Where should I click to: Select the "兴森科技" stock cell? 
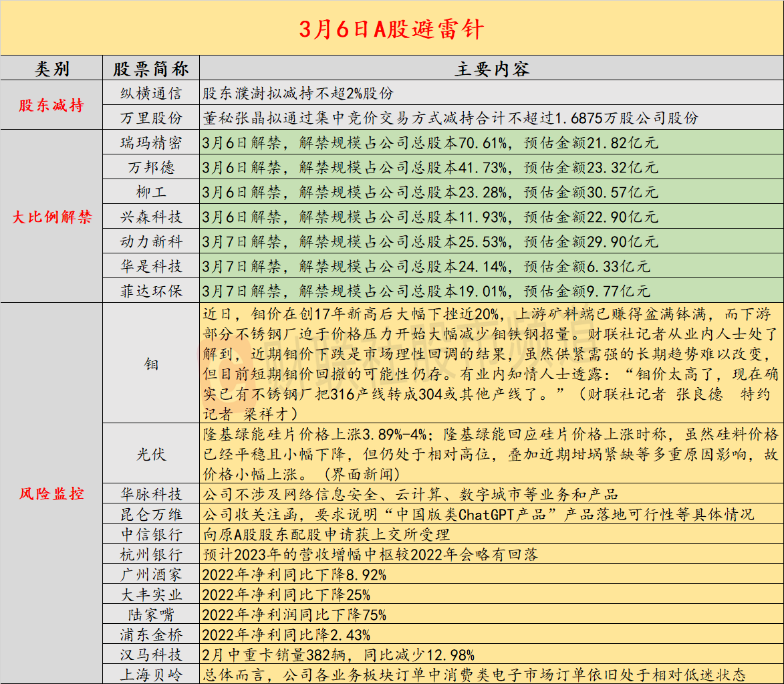click(x=151, y=217)
